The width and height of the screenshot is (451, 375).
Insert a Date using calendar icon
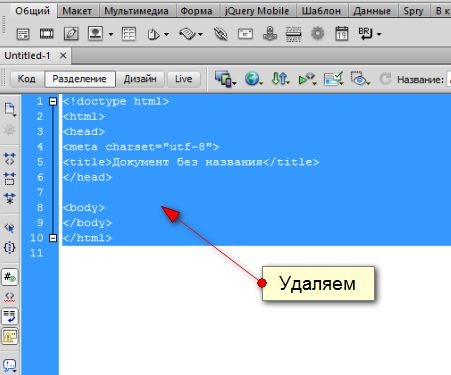point(341,34)
